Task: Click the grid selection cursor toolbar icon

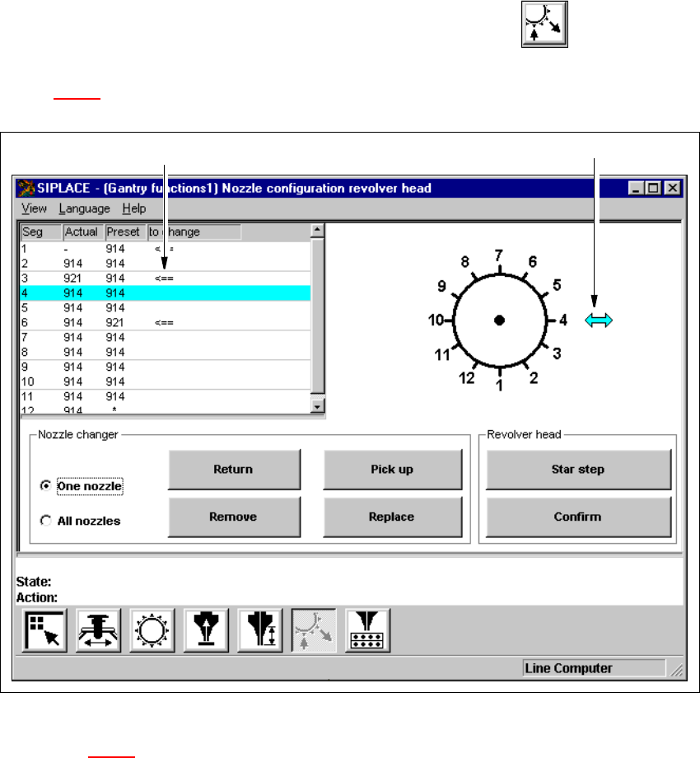Action: tap(44, 631)
